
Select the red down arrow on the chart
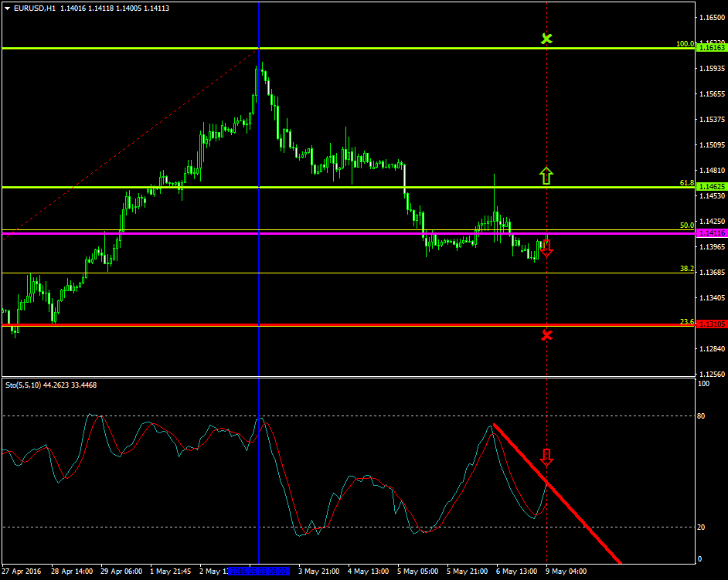546,248
